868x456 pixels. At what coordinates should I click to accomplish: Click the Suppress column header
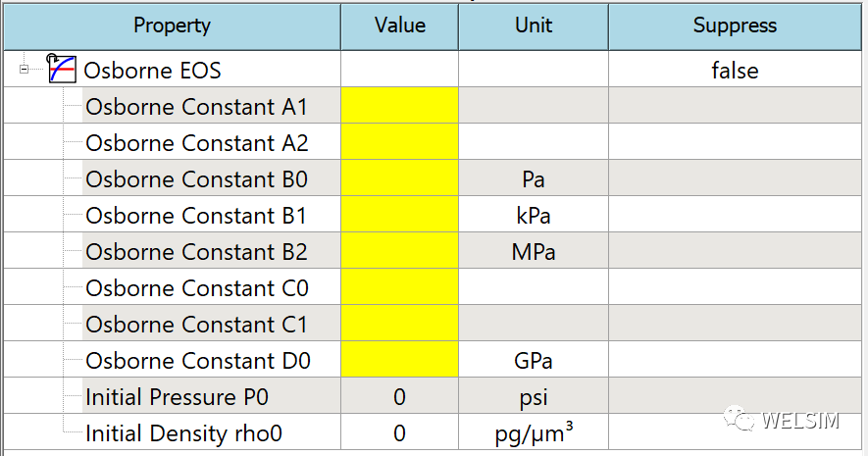point(736,26)
